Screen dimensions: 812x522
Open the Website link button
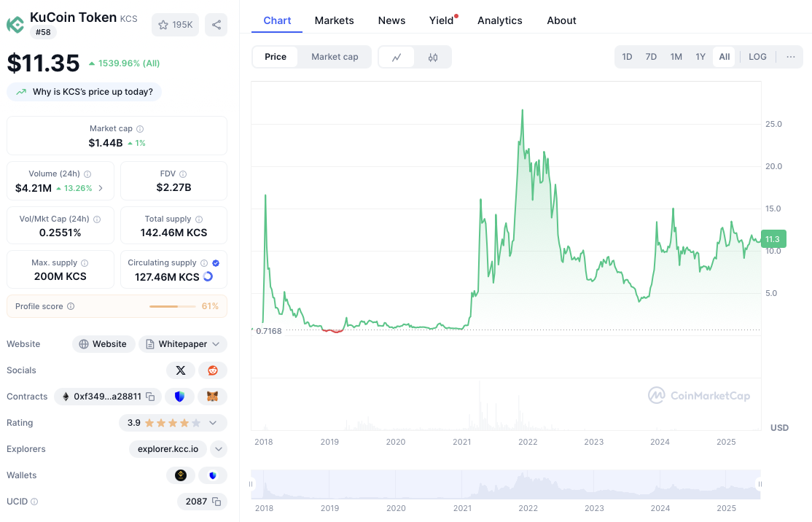point(103,344)
